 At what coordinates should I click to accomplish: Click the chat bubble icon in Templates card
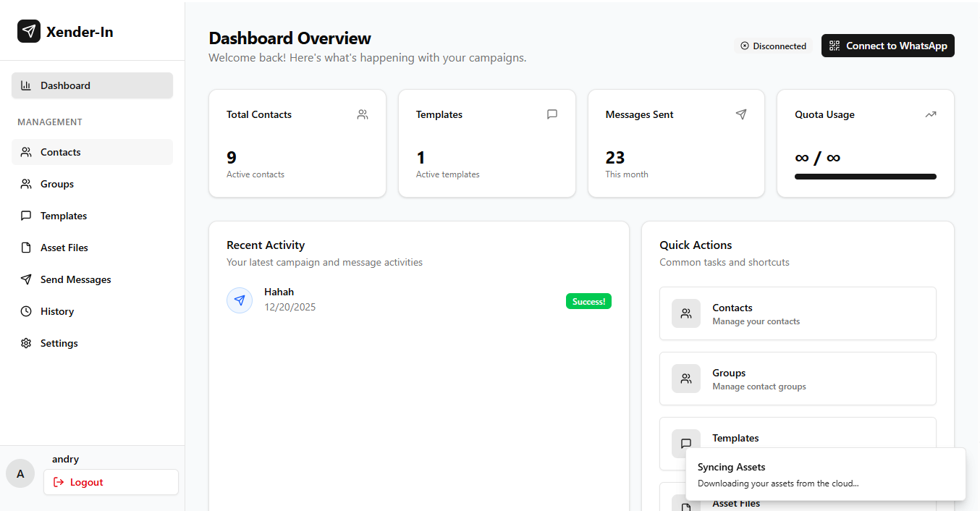(x=552, y=114)
